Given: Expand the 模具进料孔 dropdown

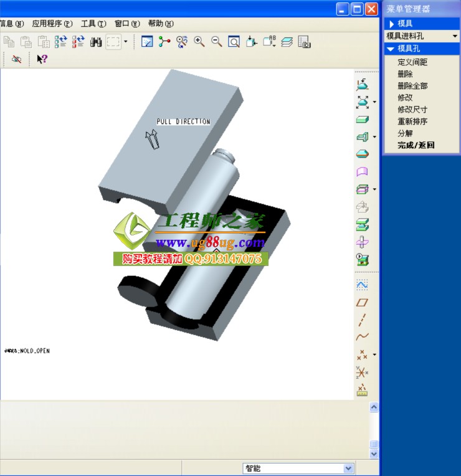Looking at the screenshot, I should tap(455, 36).
